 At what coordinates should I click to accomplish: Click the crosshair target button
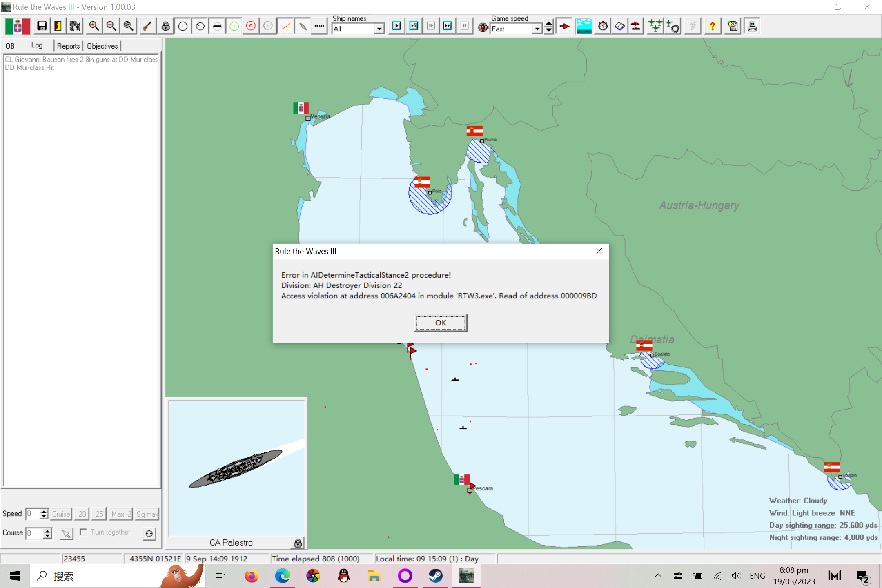[149, 533]
